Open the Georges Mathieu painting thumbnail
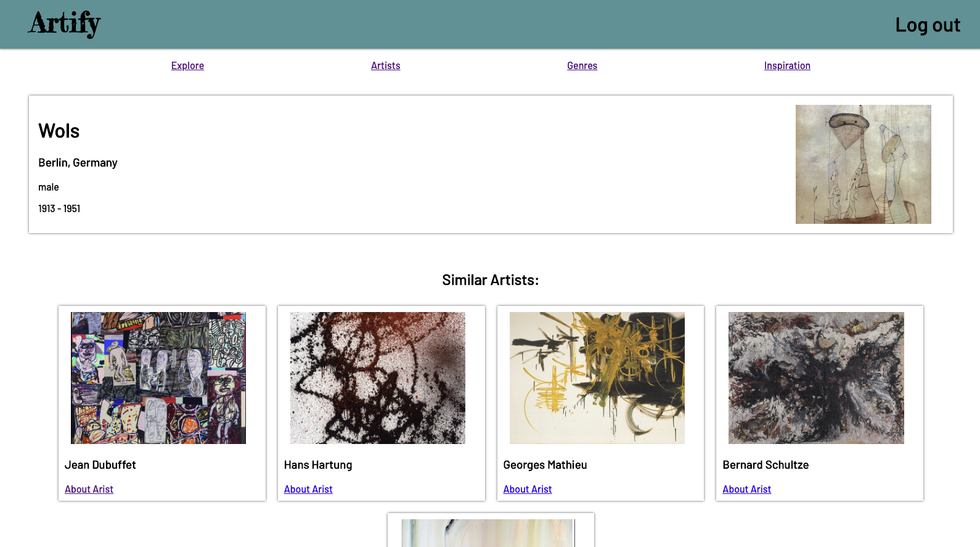Viewport: 980px width, 547px height. point(597,378)
